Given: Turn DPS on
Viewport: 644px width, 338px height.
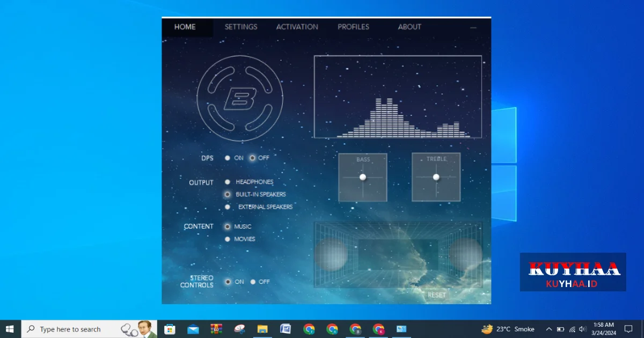Looking at the screenshot, I should tap(228, 158).
